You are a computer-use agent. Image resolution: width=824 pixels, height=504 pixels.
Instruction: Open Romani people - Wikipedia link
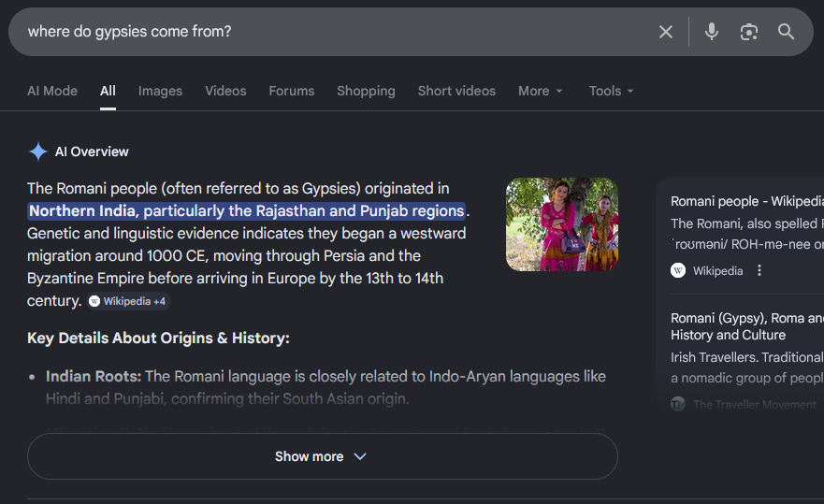click(746, 201)
